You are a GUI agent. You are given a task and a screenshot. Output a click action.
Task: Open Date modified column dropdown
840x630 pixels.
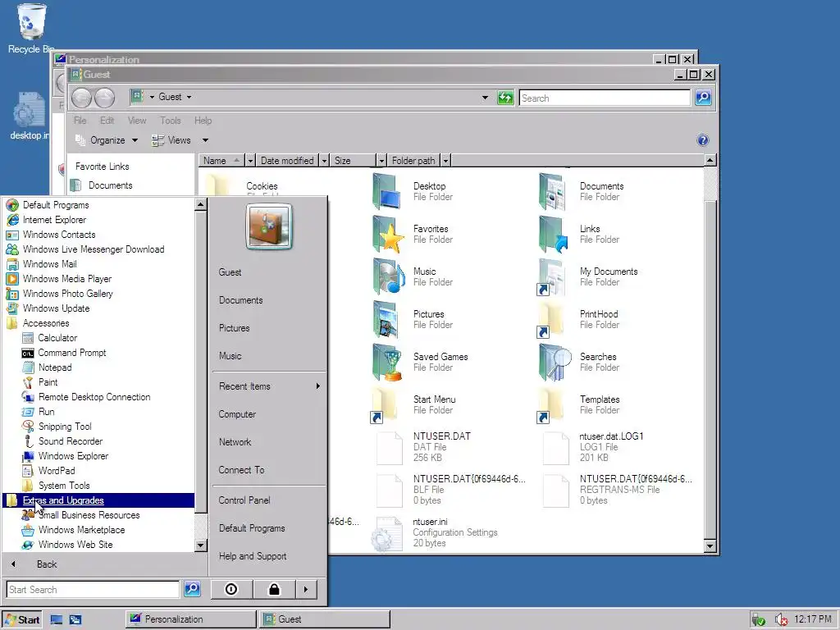(x=323, y=161)
